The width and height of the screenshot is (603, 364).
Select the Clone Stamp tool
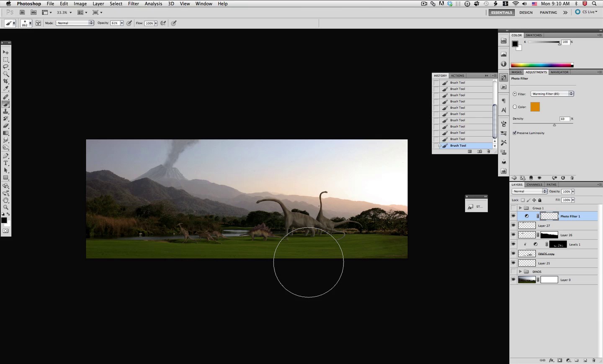(6, 111)
